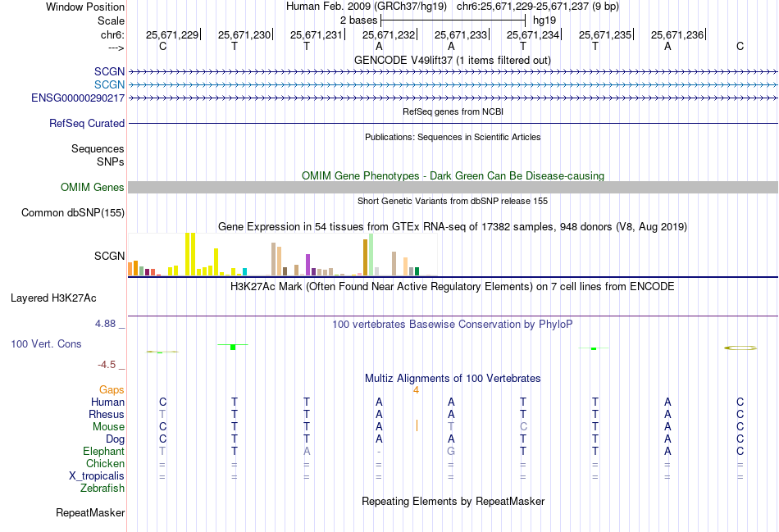Click the Zebrafish alignment row label

click(102, 489)
